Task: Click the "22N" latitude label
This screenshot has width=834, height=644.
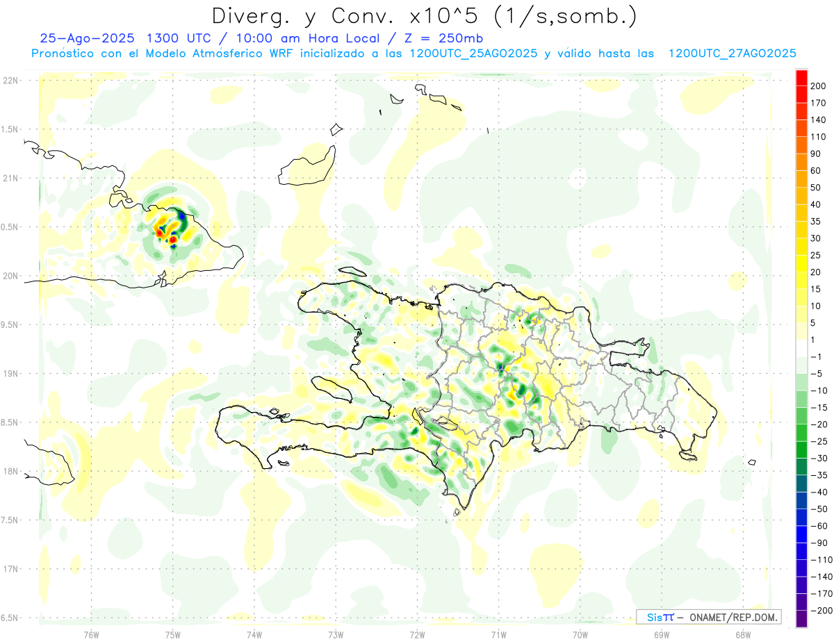Action: point(10,81)
